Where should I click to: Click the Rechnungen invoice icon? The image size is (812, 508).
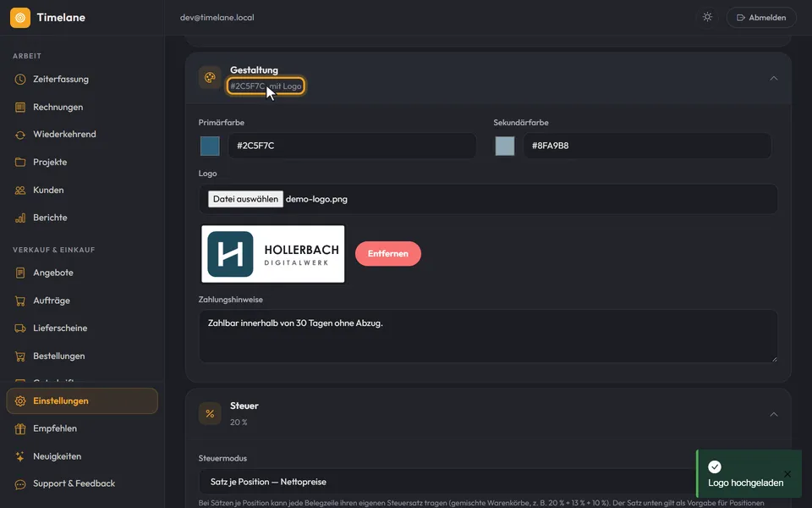pos(20,108)
